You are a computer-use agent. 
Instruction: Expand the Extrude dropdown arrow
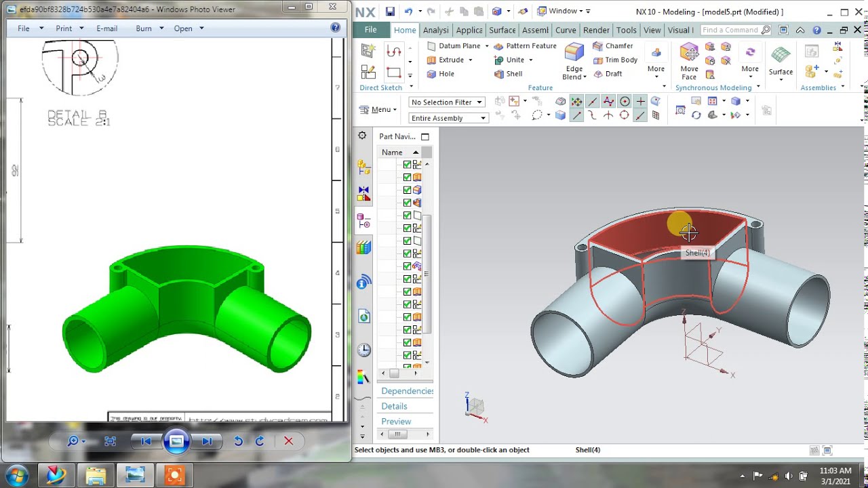[470, 60]
